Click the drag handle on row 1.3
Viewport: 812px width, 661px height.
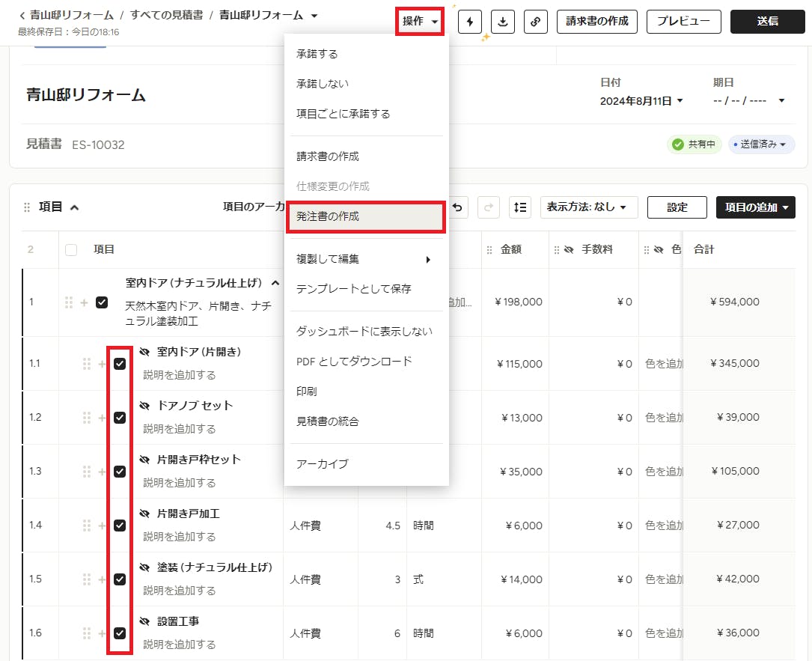click(x=87, y=472)
